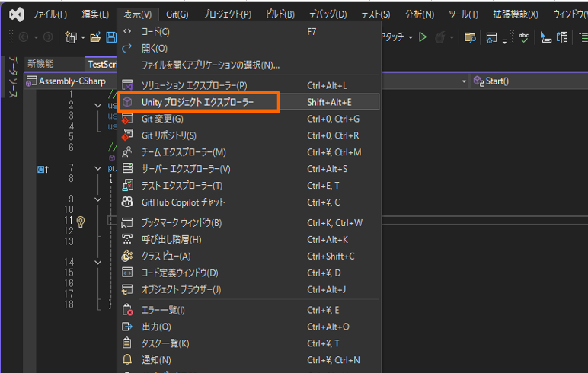Click the Visual Studio logo icon
Screen dimensions: 588x373
(x=15, y=14)
